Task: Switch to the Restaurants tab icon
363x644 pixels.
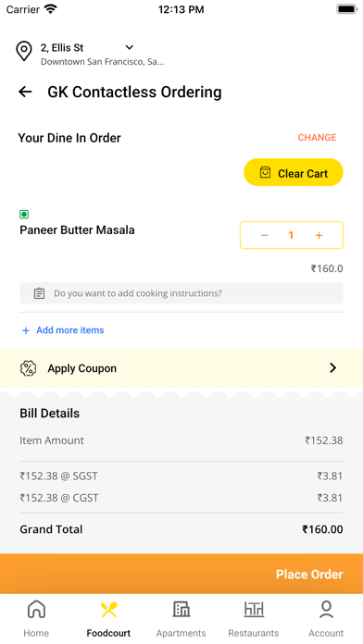Action: pyautogui.click(x=254, y=609)
